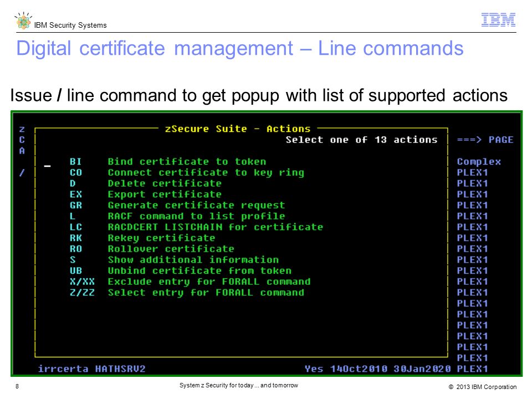Click the 30Jan2020 date value
This screenshot has width=532, height=399.
pos(422,369)
